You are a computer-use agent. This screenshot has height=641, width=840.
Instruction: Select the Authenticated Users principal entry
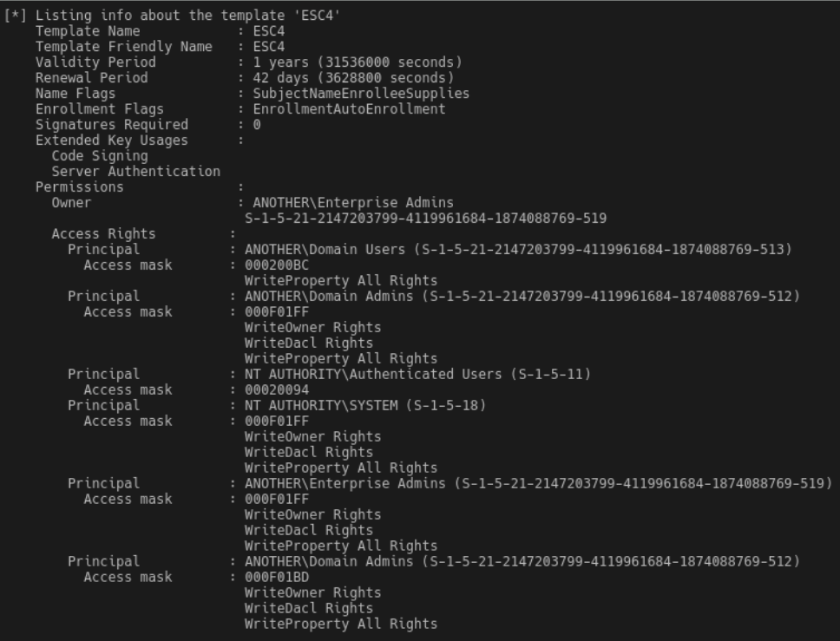click(x=417, y=375)
